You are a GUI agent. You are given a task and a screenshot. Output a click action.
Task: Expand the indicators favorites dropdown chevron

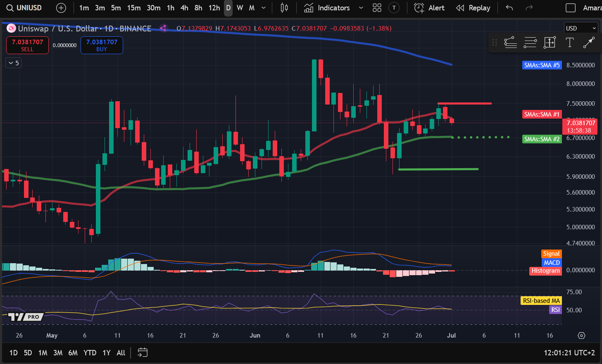coord(361,8)
